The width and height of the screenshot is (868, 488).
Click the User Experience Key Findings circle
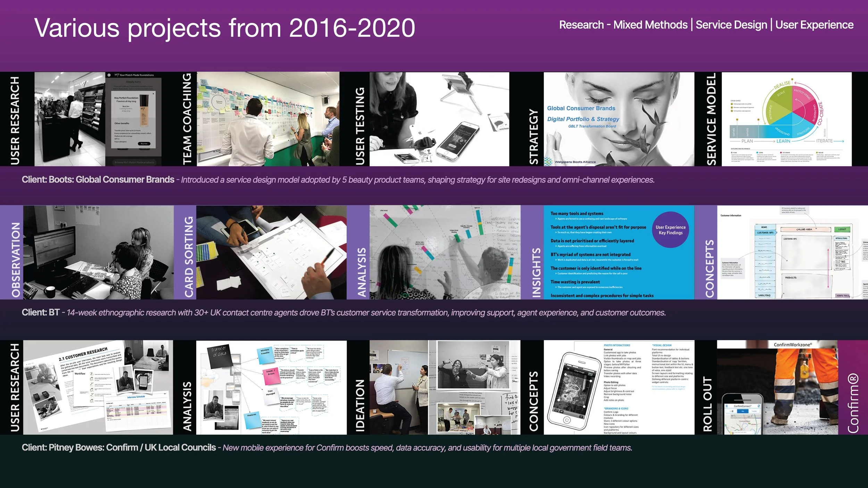[x=670, y=230]
